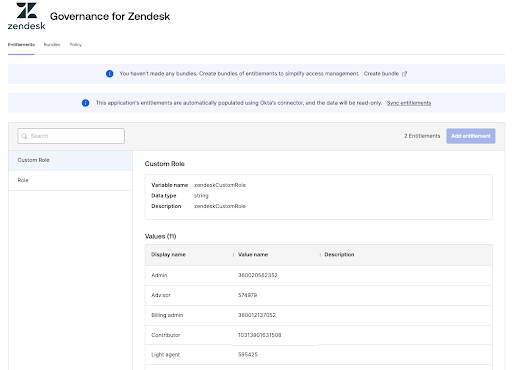Click value 360012137052 in Billing admin row
512x370 pixels.
(x=257, y=315)
